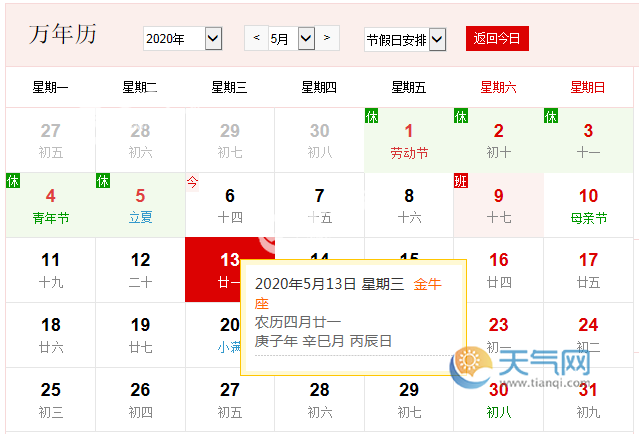639x434 pixels.
Task: Click the 星期四 column header
Action: click(x=319, y=87)
